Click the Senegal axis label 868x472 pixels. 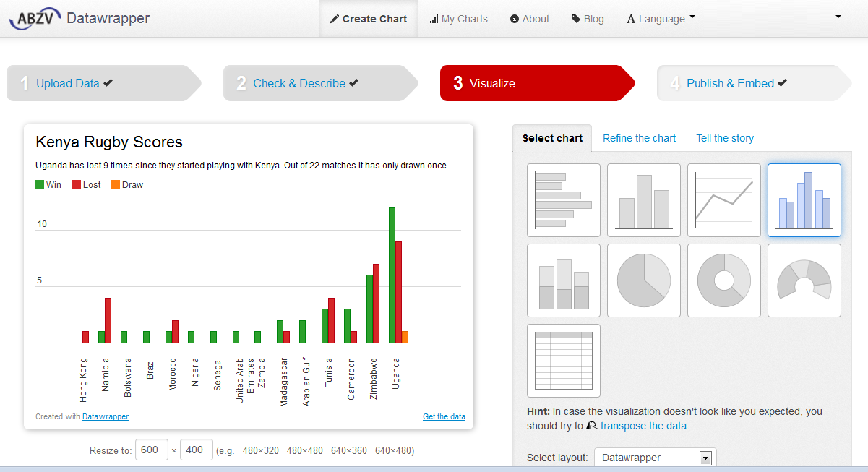click(218, 374)
